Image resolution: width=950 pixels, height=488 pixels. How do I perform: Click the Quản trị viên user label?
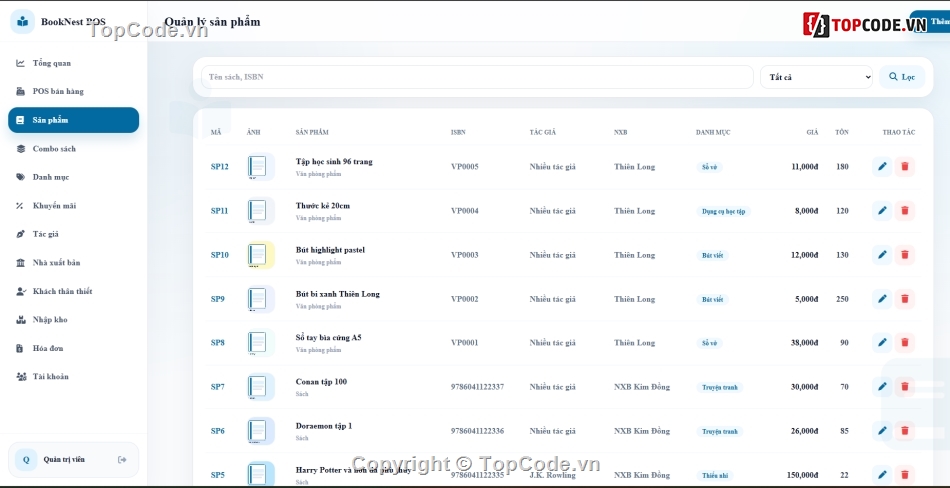(64, 460)
